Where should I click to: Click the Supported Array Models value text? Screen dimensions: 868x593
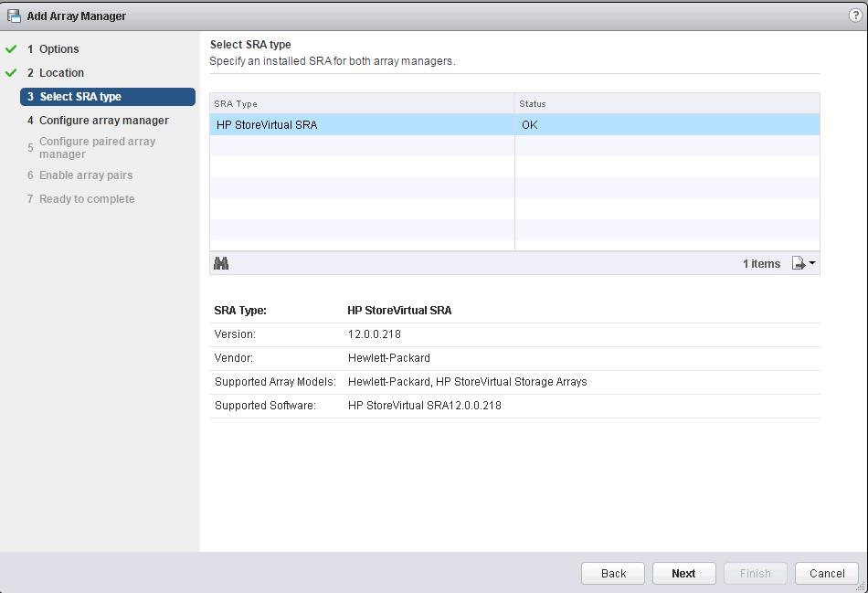tap(467, 382)
